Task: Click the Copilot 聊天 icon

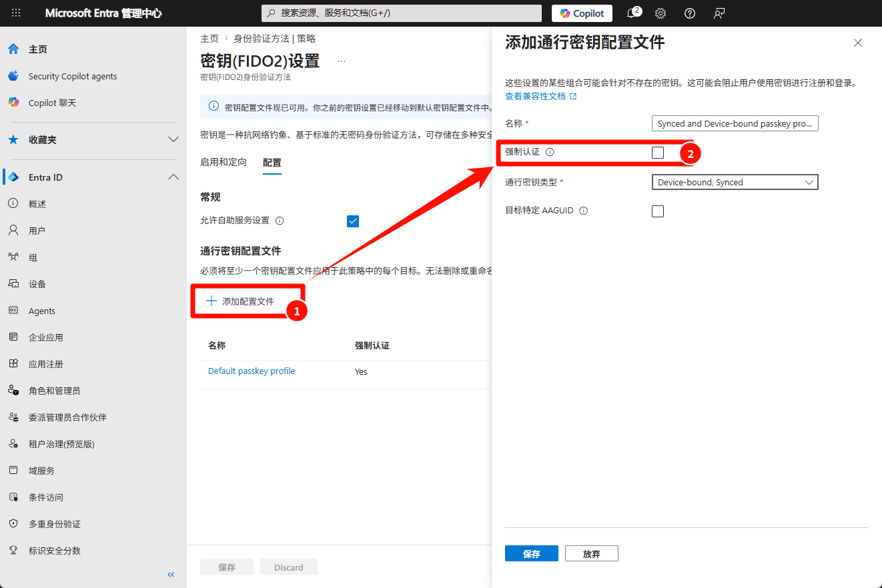Action: pyautogui.click(x=13, y=103)
